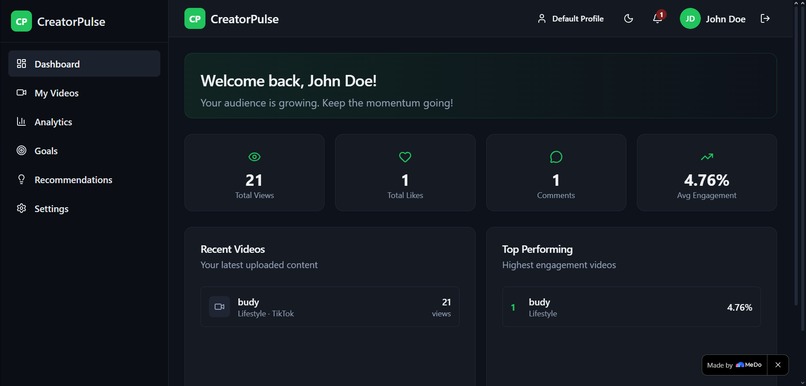Image resolution: width=806 pixels, height=386 pixels.
Task: Click the Dashboard grid icon in sidebar
Action: coord(21,64)
